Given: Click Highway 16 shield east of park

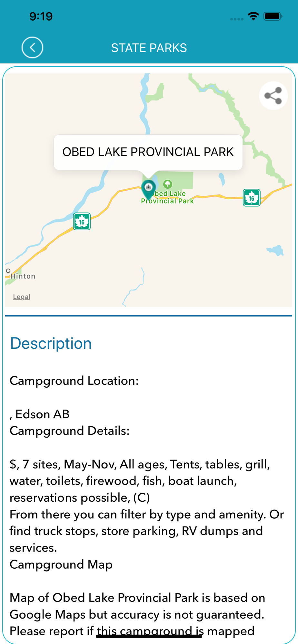Looking at the screenshot, I should point(252,198).
